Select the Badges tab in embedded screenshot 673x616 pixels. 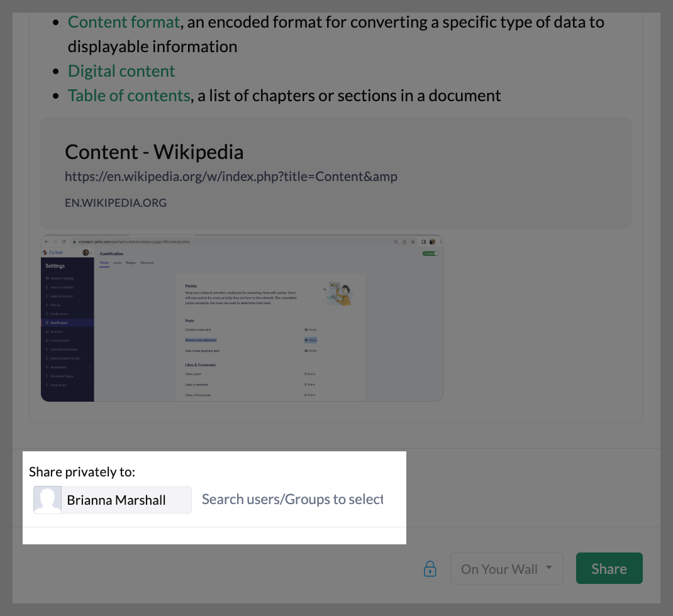pyautogui.click(x=131, y=263)
